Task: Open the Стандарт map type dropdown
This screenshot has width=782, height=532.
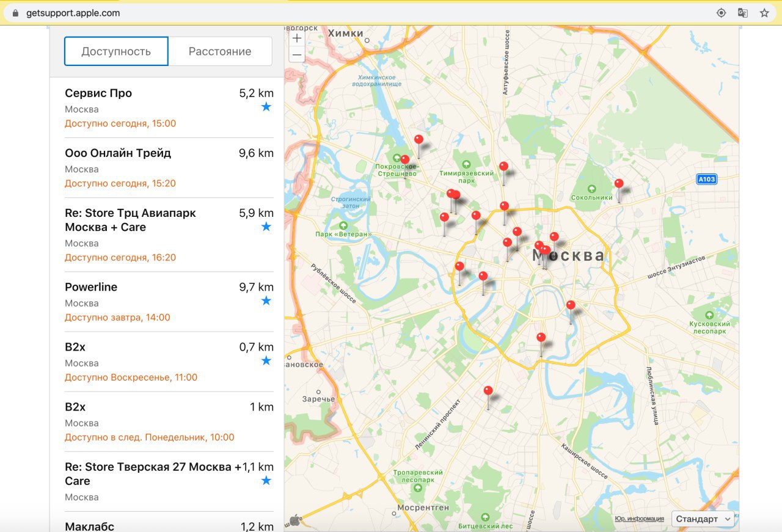Action: tap(703, 519)
